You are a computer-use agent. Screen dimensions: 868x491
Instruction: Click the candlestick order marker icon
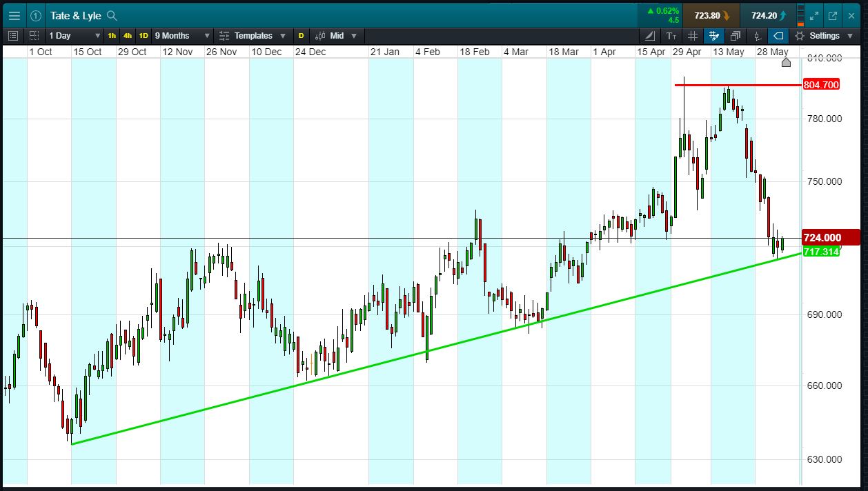click(x=757, y=36)
